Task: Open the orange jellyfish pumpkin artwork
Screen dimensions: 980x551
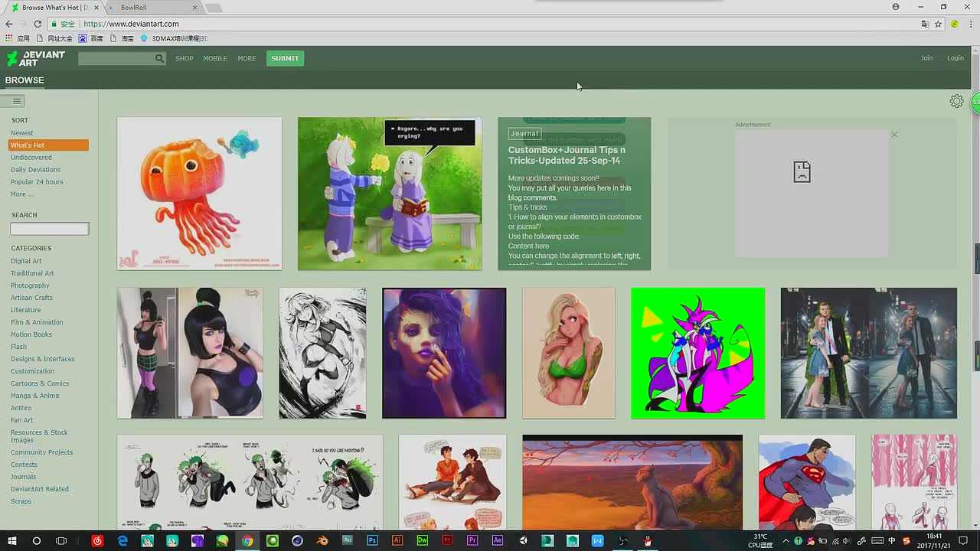Action: 199,194
